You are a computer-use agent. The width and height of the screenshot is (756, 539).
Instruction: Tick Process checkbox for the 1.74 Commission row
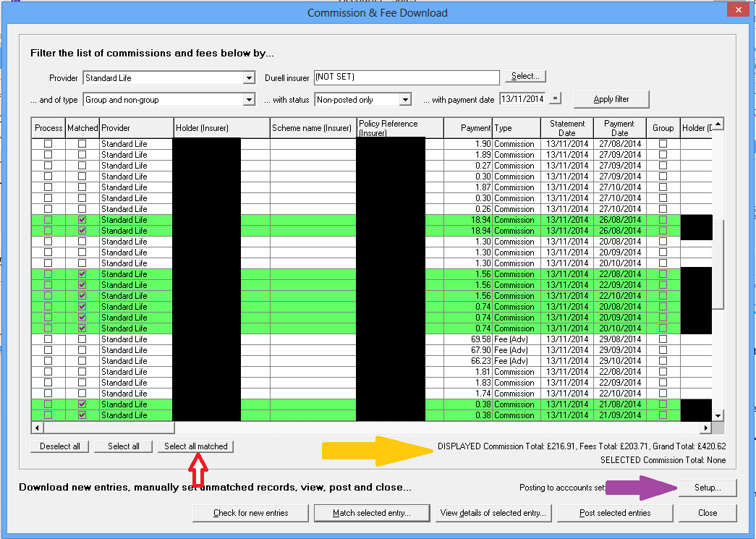[x=48, y=394]
